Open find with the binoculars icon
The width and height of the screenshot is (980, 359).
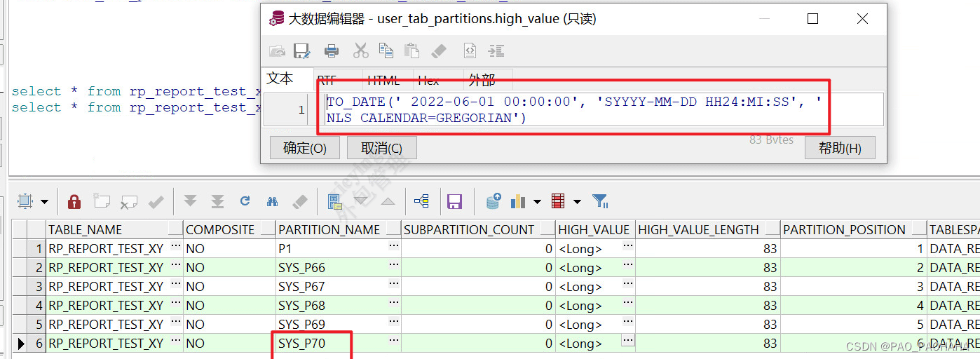pyautogui.click(x=272, y=202)
